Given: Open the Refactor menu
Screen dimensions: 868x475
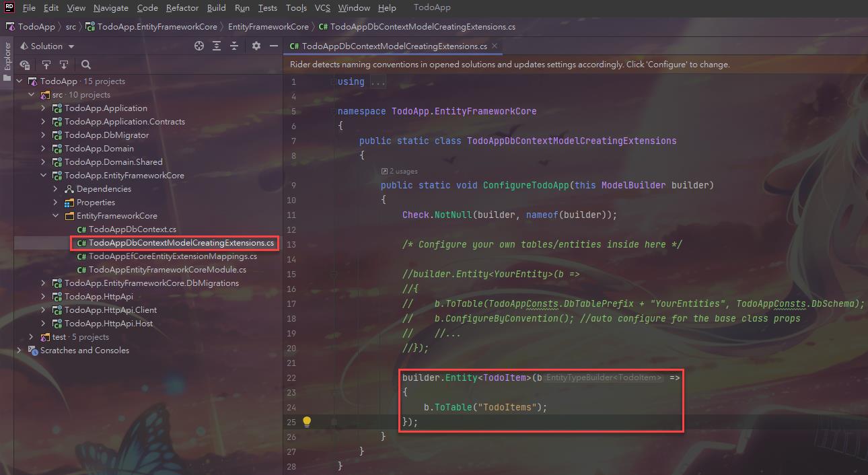Looking at the screenshot, I should point(182,7).
